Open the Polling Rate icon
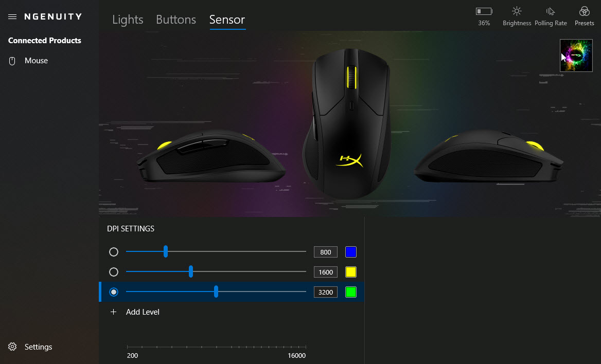 click(551, 11)
